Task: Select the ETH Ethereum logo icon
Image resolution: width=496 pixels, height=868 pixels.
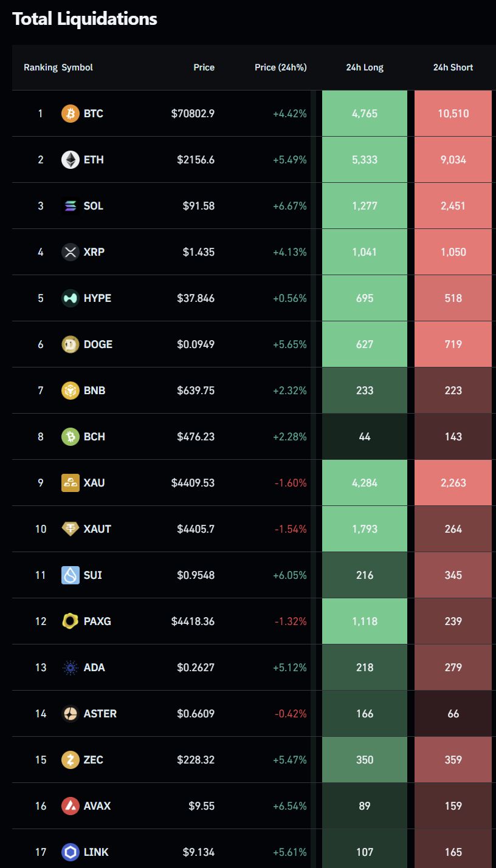Action: pyautogui.click(x=71, y=160)
